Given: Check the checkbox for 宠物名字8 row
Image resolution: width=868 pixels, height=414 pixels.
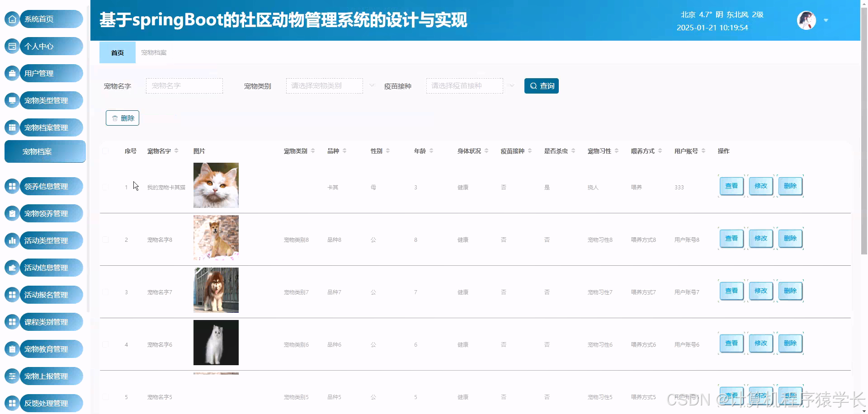Looking at the screenshot, I should pos(105,240).
